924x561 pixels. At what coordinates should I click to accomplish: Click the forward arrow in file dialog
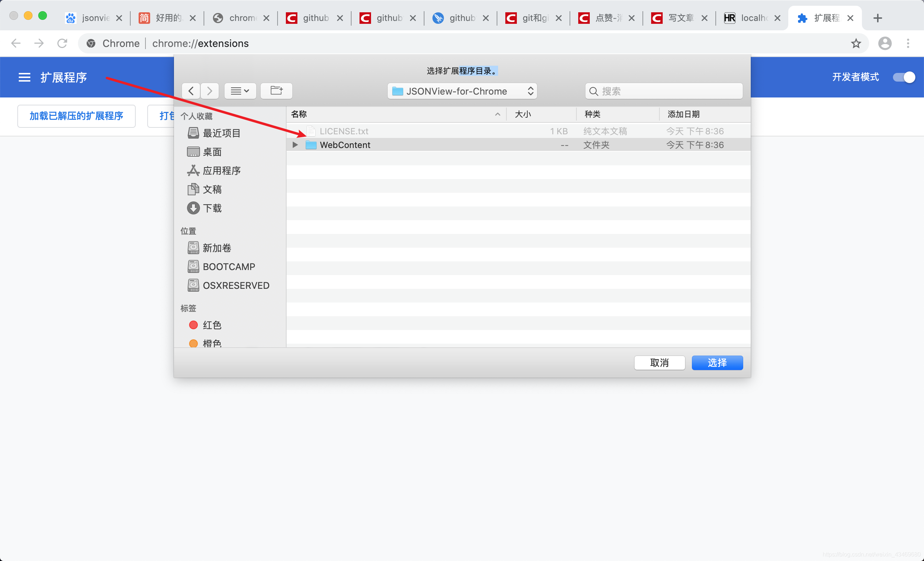click(210, 91)
